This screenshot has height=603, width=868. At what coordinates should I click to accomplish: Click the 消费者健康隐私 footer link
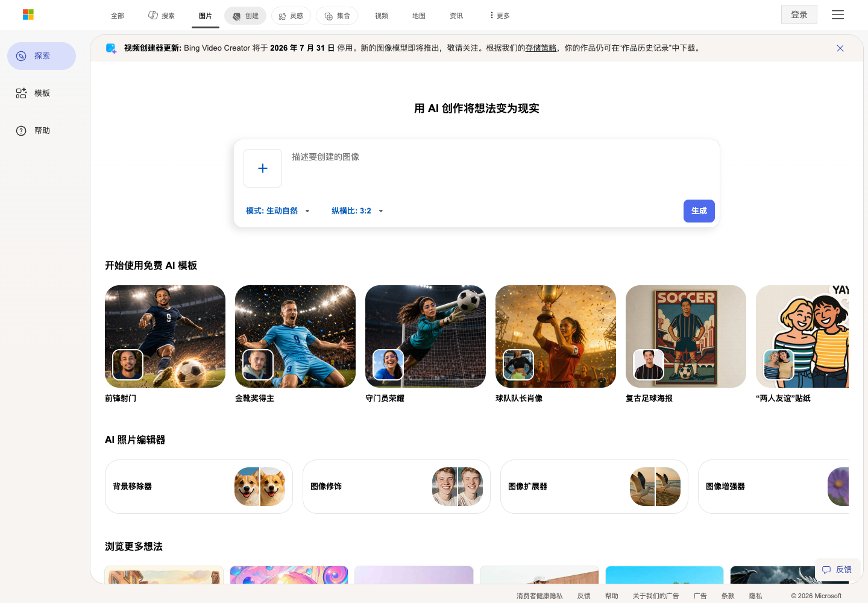[x=539, y=596]
